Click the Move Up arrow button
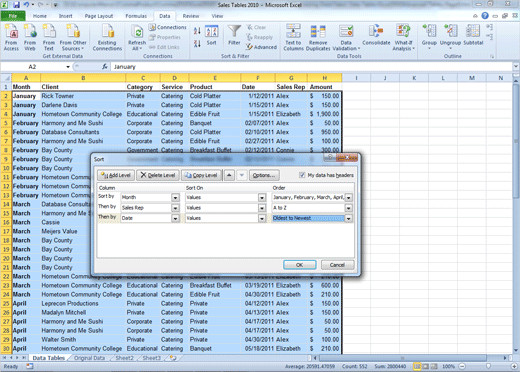The image size is (520, 372). click(x=229, y=175)
